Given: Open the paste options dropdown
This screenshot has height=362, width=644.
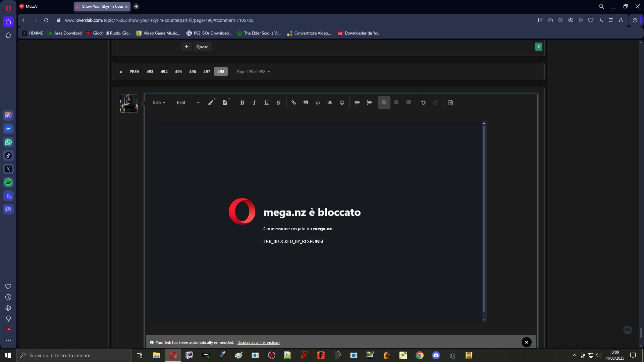Looking at the screenshot, I should [x=226, y=103].
